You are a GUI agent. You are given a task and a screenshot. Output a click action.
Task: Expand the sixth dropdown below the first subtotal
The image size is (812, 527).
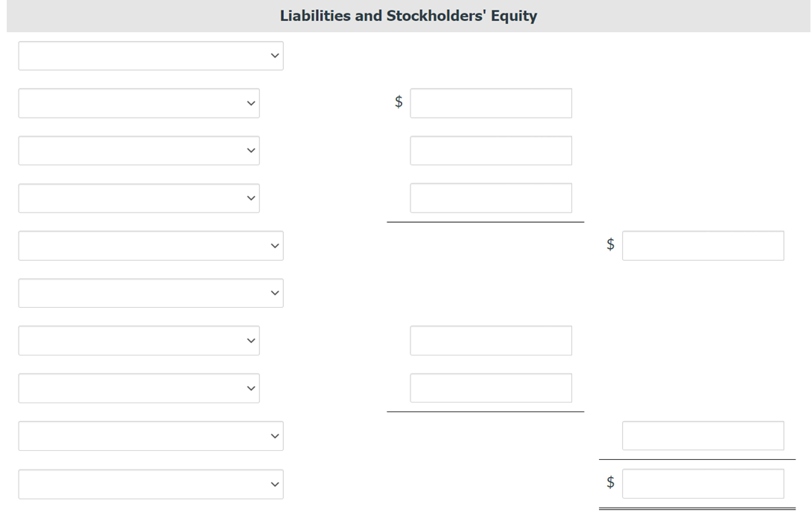pos(150,293)
